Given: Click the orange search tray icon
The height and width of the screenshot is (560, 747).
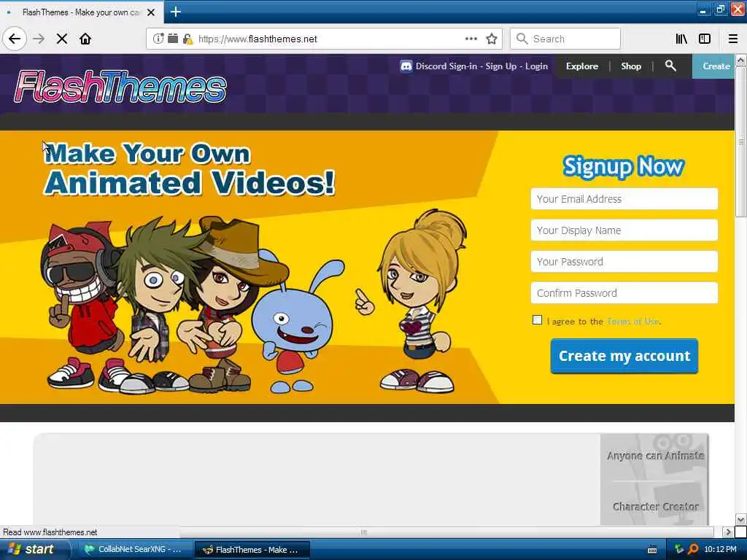Looking at the screenshot, I should coord(693,549).
